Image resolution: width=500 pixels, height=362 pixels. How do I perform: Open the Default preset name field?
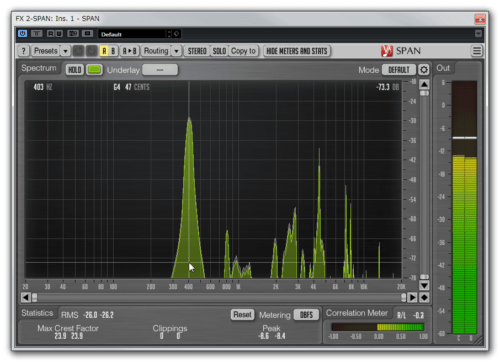(x=133, y=34)
